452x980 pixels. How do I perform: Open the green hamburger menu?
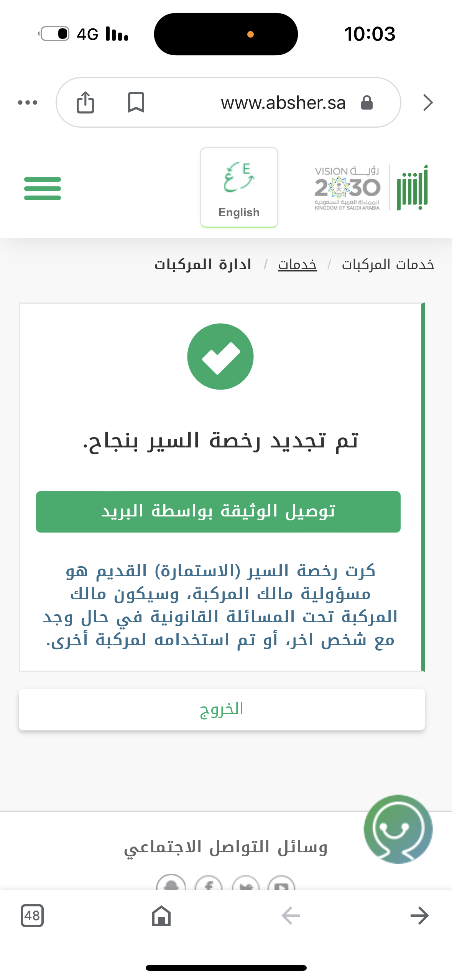coord(43,188)
